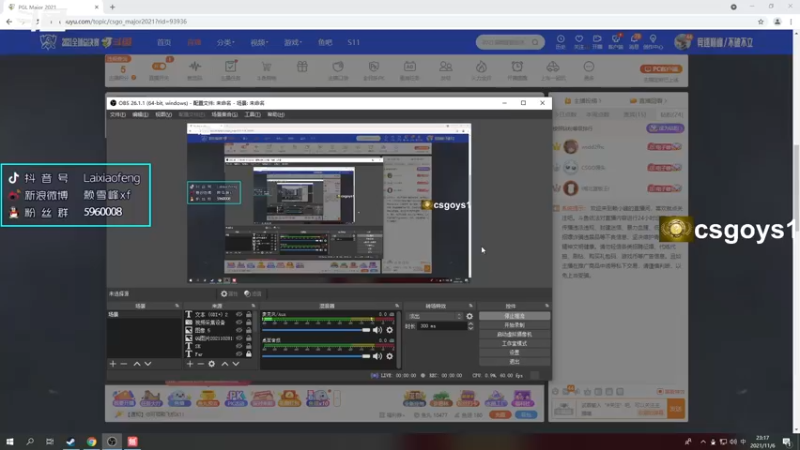The width and height of the screenshot is (800, 450).
Task: Open transition properties gear icon
Action: coord(469,316)
